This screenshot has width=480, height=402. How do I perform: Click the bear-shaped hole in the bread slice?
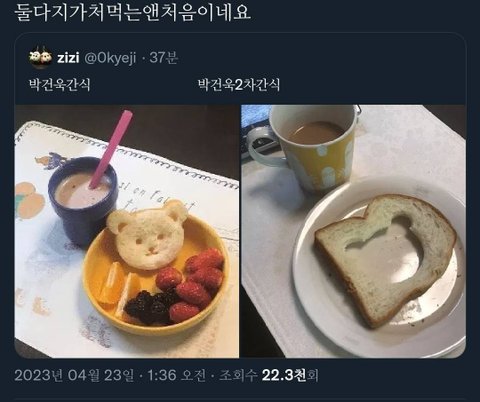[x=383, y=245]
